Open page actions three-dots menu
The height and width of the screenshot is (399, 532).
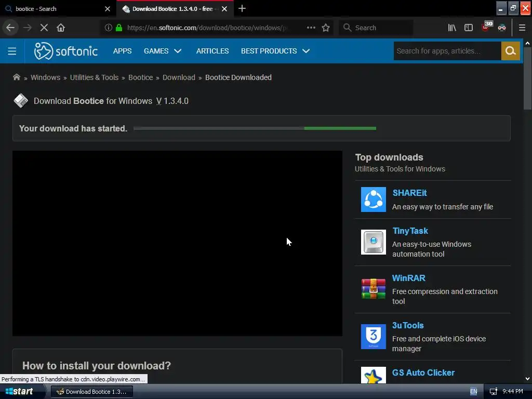point(311,28)
